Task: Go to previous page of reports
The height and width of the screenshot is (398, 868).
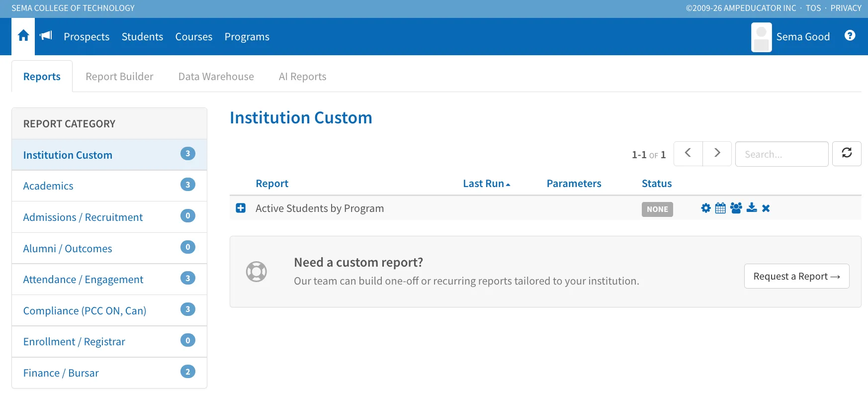Action: (x=688, y=153)
